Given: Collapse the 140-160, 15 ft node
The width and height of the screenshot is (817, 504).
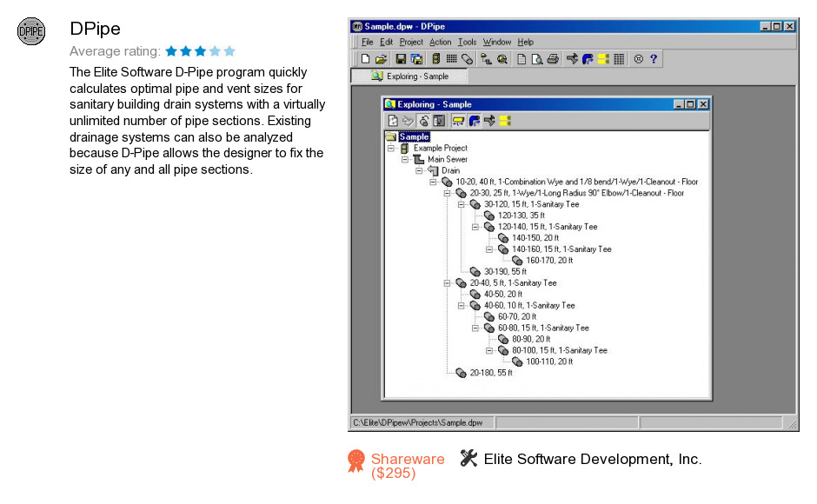Looking at the screenshot, I should pyautogui.click(x=489, y=249).
